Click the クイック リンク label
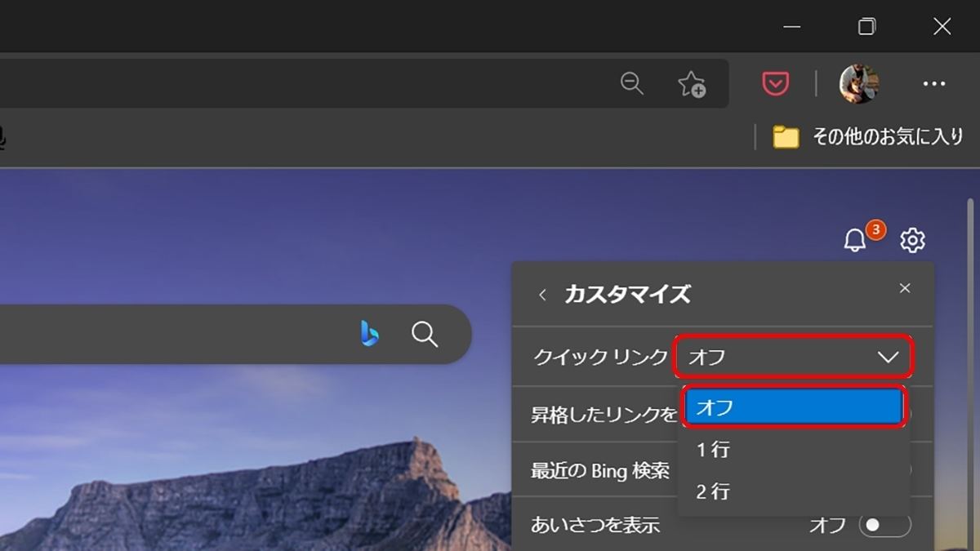980x551 pixels. pos(600,357)
